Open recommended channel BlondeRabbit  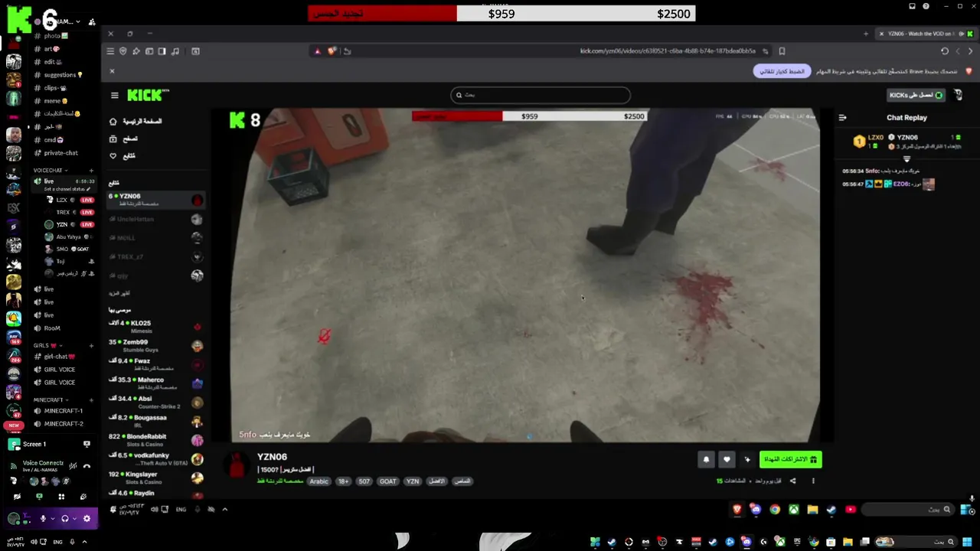(155, 439)
